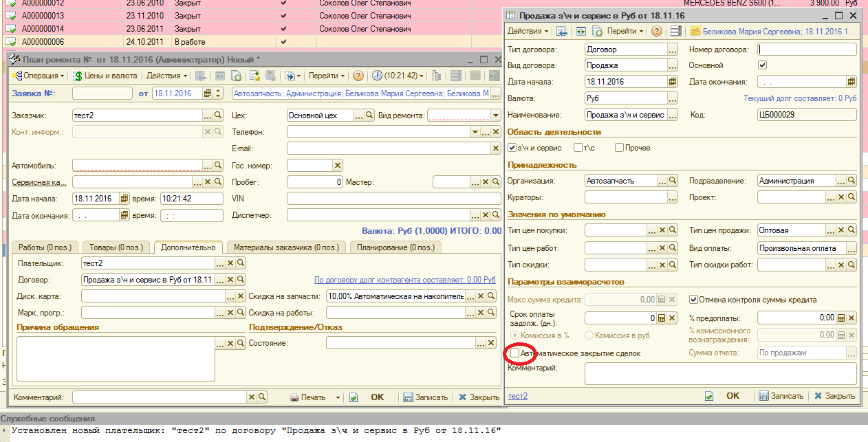This screenshot has height=442, width=868.
Task: Open calendar for contract Дата начала field
Action: 673,82
